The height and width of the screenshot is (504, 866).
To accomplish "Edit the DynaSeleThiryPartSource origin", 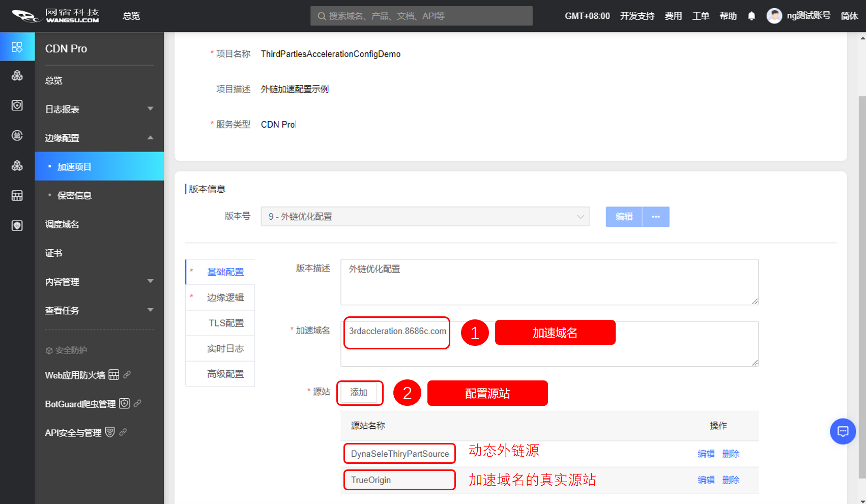I will tap(706, 454).
